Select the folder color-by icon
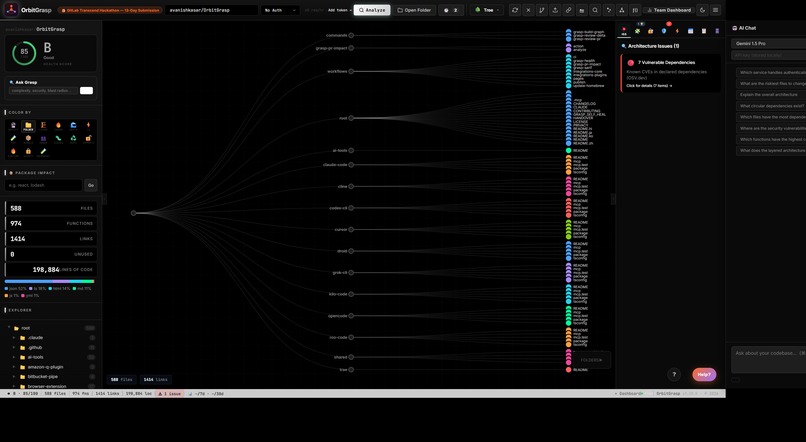The width and height of the screenshot is (806, 442). (x=28, y=126)
